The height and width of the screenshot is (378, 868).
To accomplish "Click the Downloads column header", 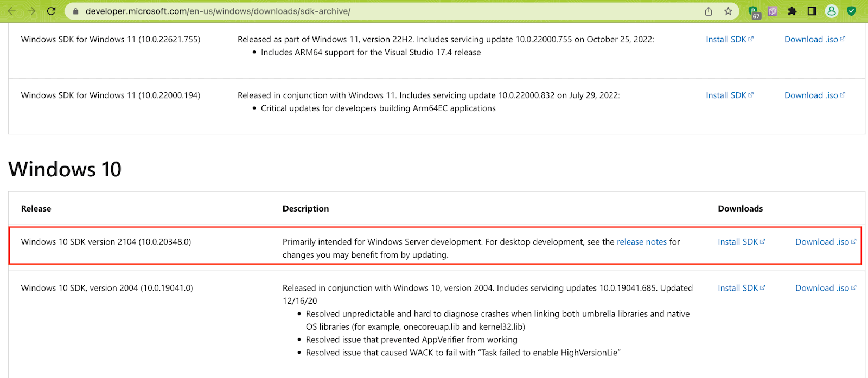I will 741,208.
